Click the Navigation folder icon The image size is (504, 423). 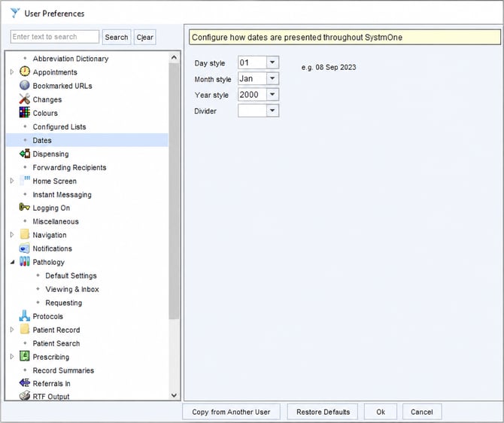click(25, 235)
